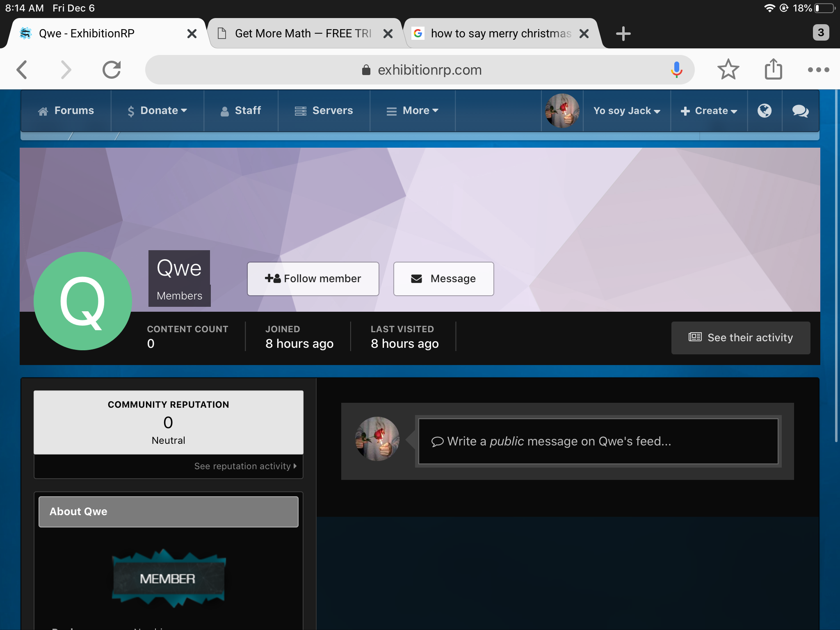Viewport: 840px width, 630px height.
Task: Click the Community Reputation box
Action: (x=169, y=422)
